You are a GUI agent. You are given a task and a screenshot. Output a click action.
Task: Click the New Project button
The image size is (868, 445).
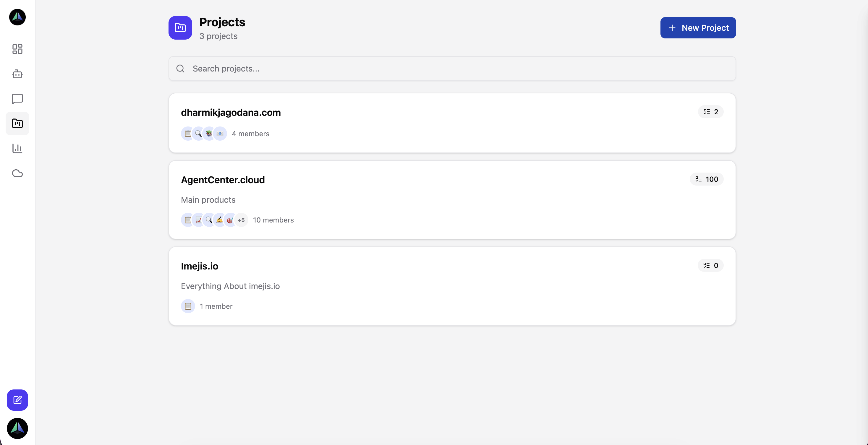coord(698,27)
